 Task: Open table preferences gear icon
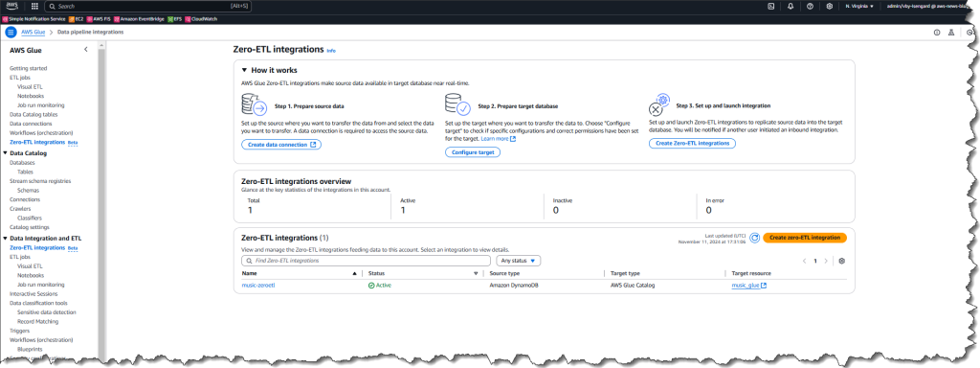(x=842, y=261)
